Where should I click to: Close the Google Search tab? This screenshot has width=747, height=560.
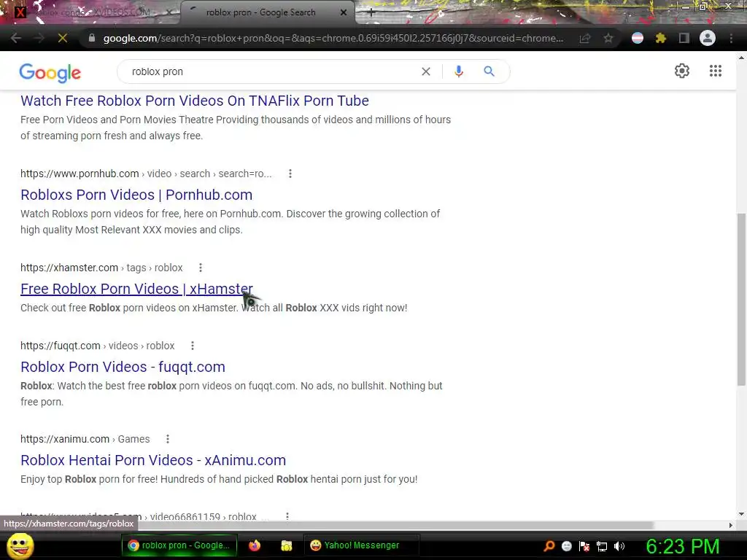[344, 12]
